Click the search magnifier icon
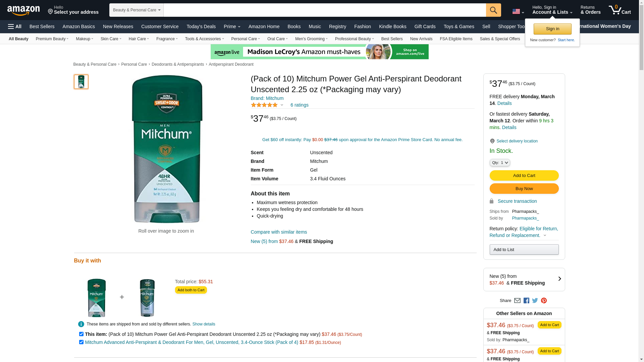644x362 pixels. pyautogui.click(x=493, y=10)
